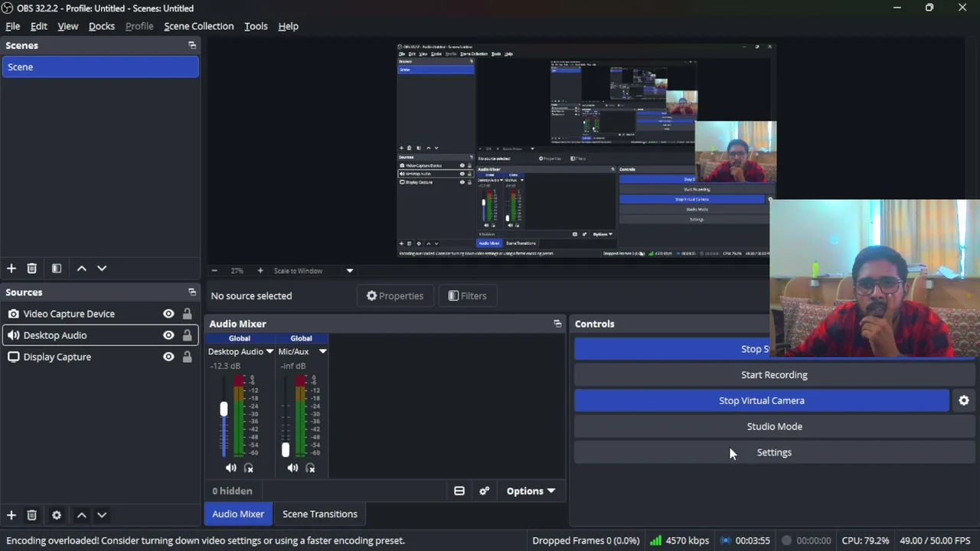Viewport: 980px width, 551px height.
Task: Click the "Encoding overloaded!" status message
Action: 205,540
